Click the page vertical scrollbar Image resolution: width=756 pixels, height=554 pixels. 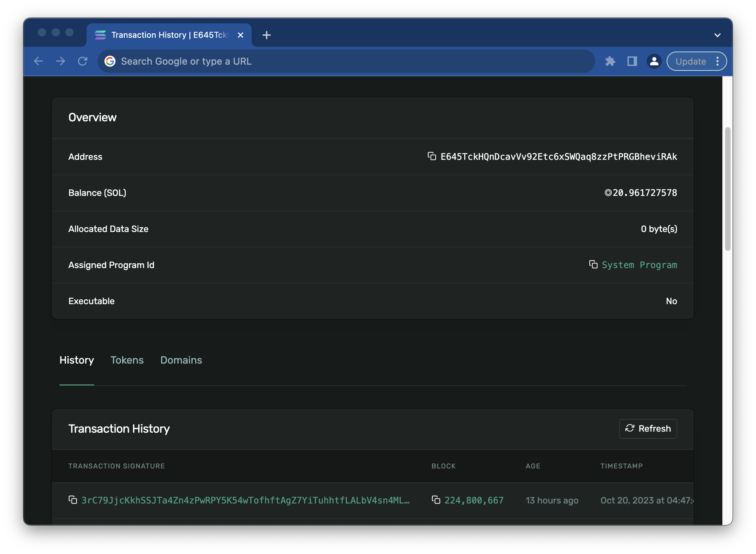(x=727, y=189)
